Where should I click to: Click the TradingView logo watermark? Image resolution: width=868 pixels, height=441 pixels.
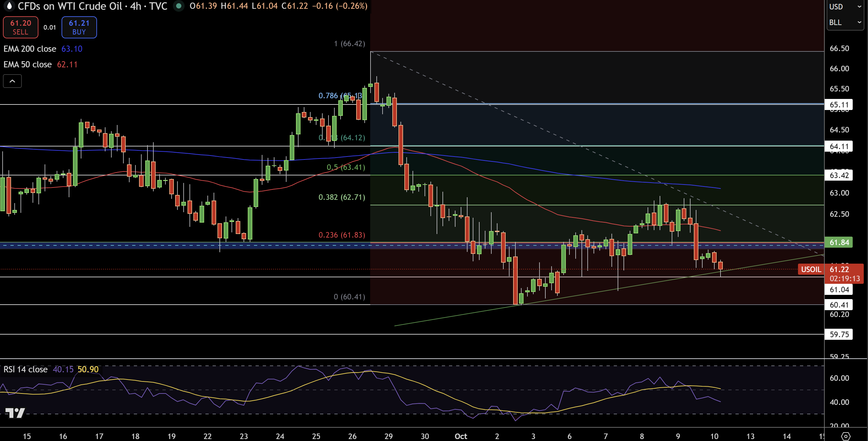15,413
